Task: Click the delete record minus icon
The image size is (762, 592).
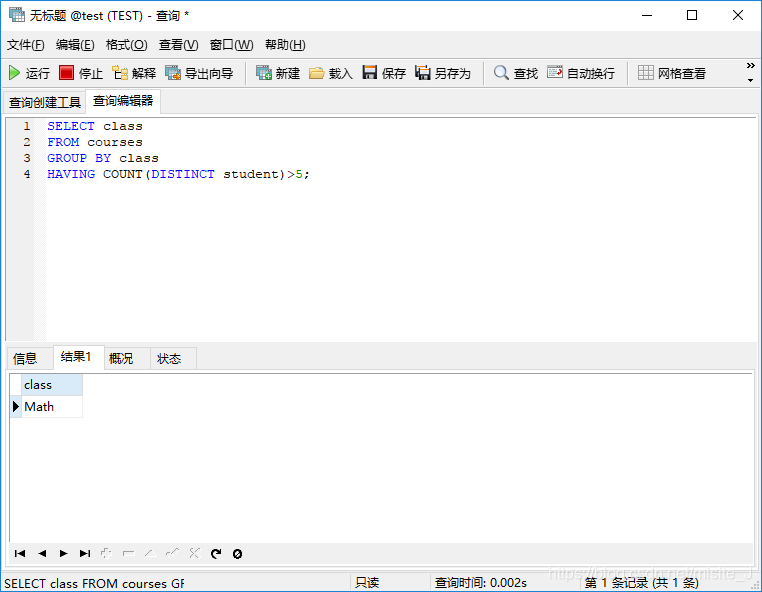Action: [x=128, y=554]
